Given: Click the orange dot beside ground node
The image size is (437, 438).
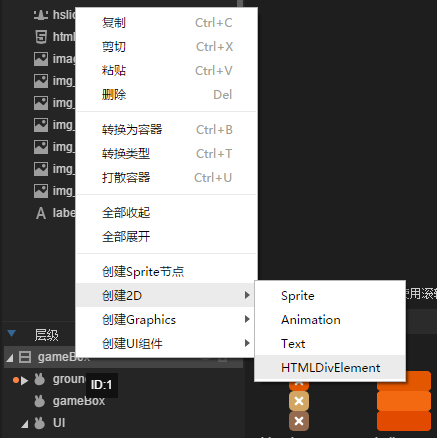Looking at the screenshot, I should coord(16,380).
